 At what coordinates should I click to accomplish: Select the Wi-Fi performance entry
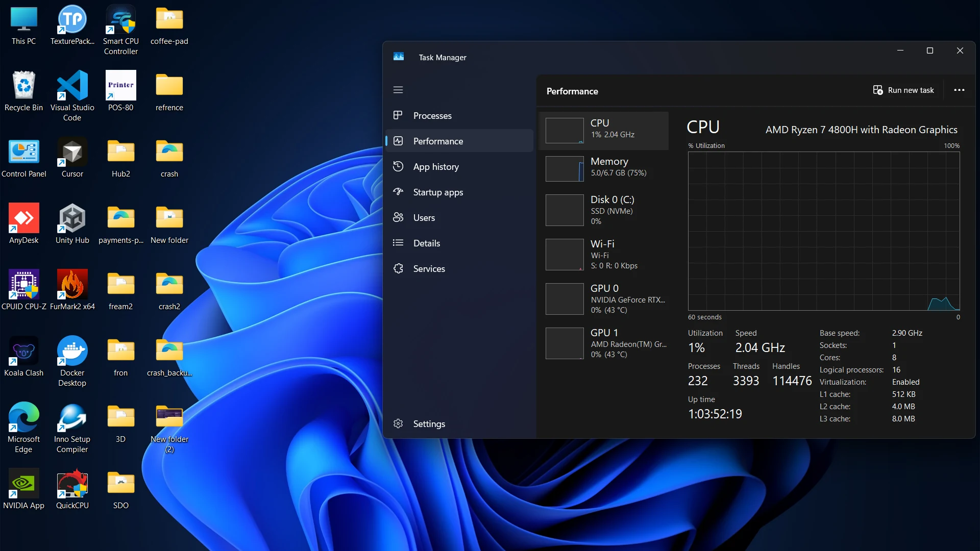(604, 255)
